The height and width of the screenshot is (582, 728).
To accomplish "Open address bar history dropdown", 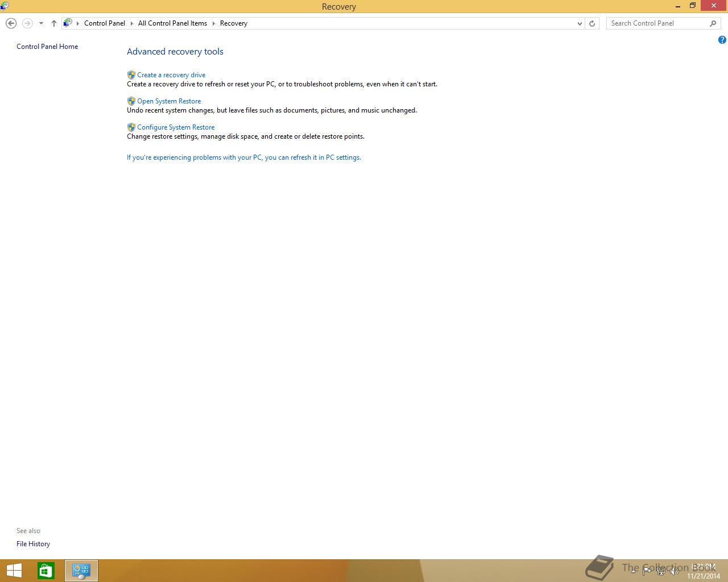I will tap(580, 23).
